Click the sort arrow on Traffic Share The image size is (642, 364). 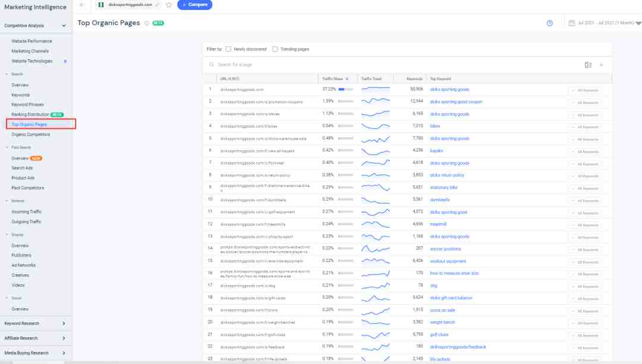[347, 79]
